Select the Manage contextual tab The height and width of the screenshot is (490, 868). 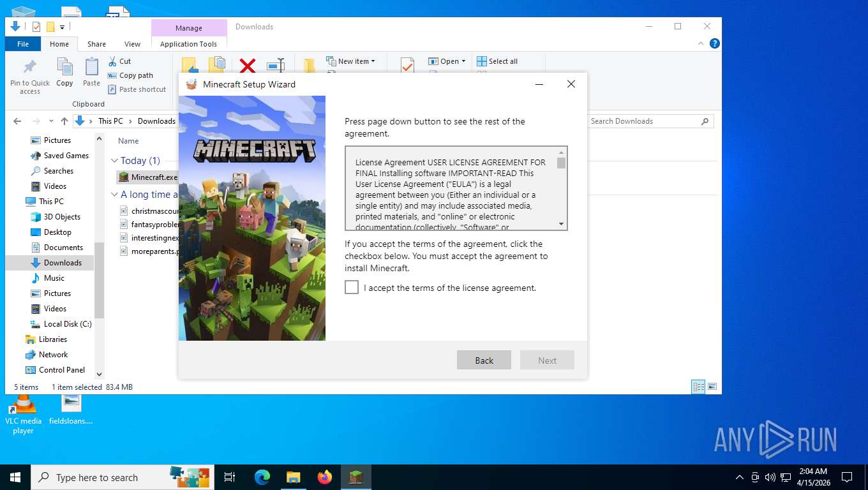(189, 28)
